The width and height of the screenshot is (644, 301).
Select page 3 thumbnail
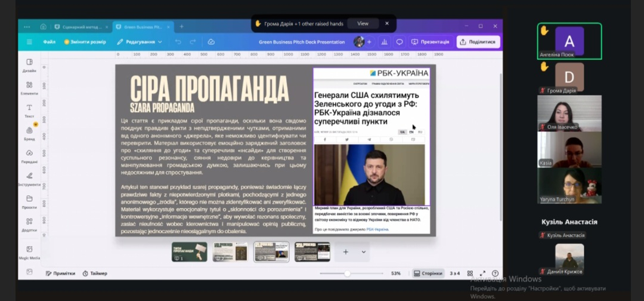click(x=271, y=252)
